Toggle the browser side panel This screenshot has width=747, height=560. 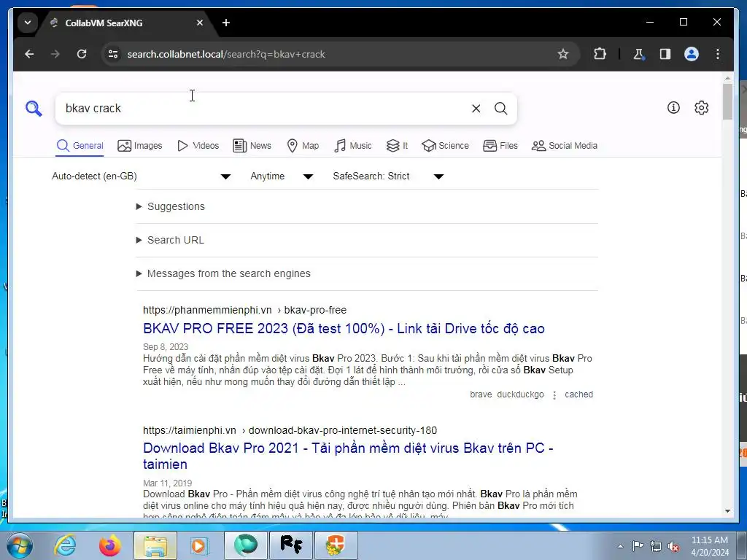pyautogui.click(x=665, y=54)
